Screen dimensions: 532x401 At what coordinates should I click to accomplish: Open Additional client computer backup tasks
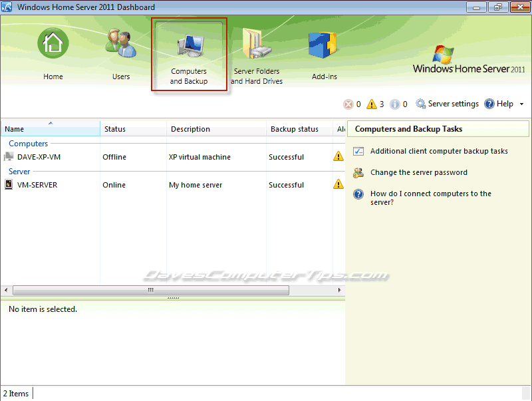pyautogui.click(x=439, y=151)
